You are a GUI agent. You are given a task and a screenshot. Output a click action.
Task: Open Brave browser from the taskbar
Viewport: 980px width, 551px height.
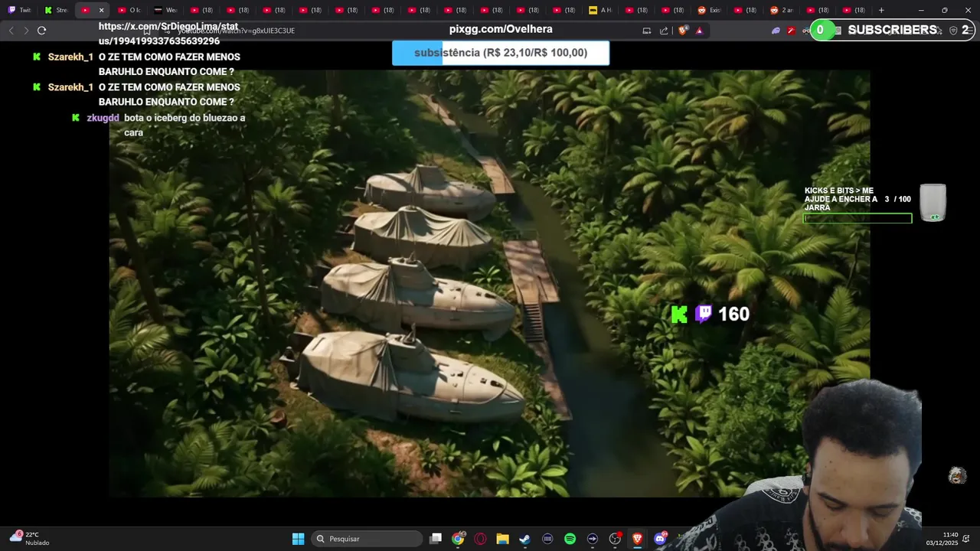point(637,539)
